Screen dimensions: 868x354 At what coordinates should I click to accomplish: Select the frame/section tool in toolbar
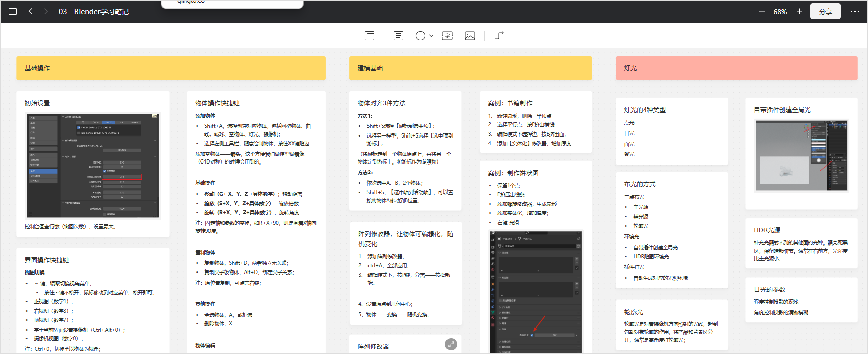coord(370,36)
